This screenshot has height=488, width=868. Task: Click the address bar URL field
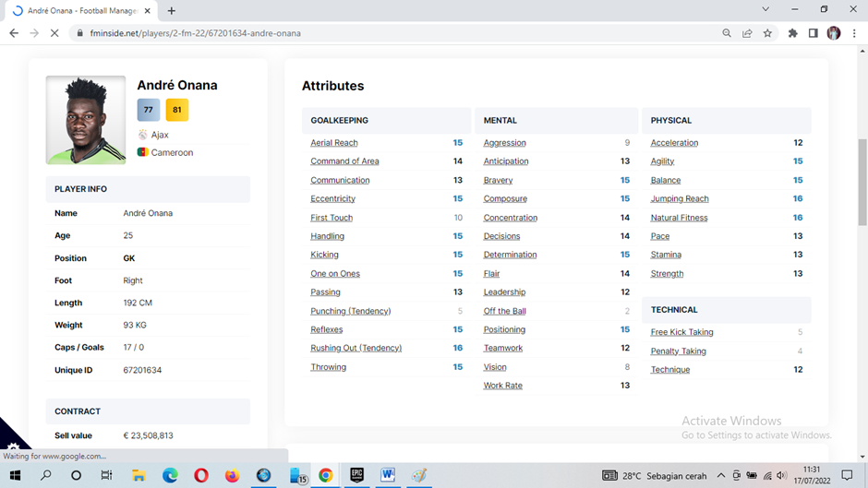point(369,33)
